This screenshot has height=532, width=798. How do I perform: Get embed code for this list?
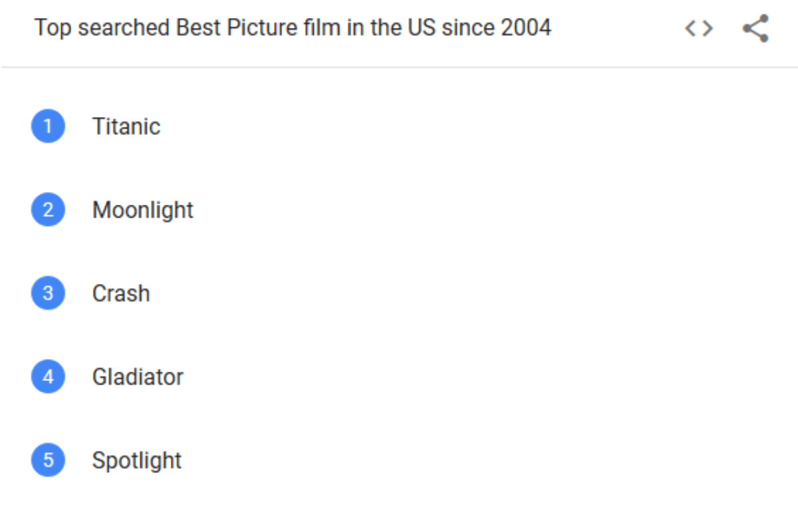(x=699, y=29)
